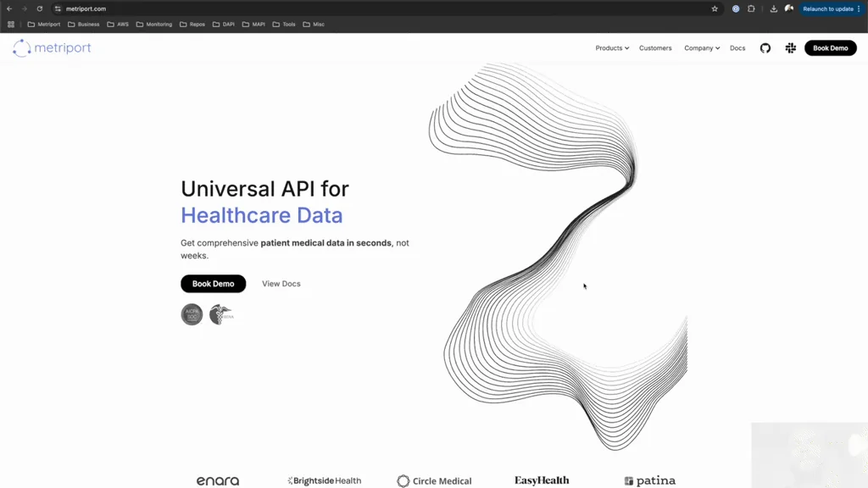Click the profile avatar in browser toolbar
This screenshot has width=868, height=488.
click(x=789, y=8)
